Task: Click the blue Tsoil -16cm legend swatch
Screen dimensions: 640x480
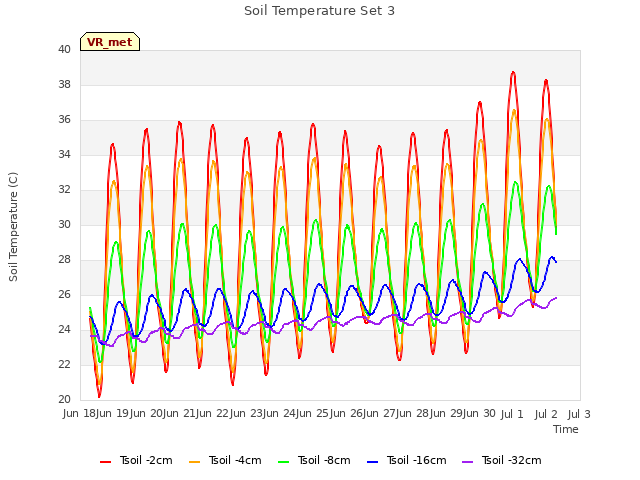Action: (x=372, y=462)
